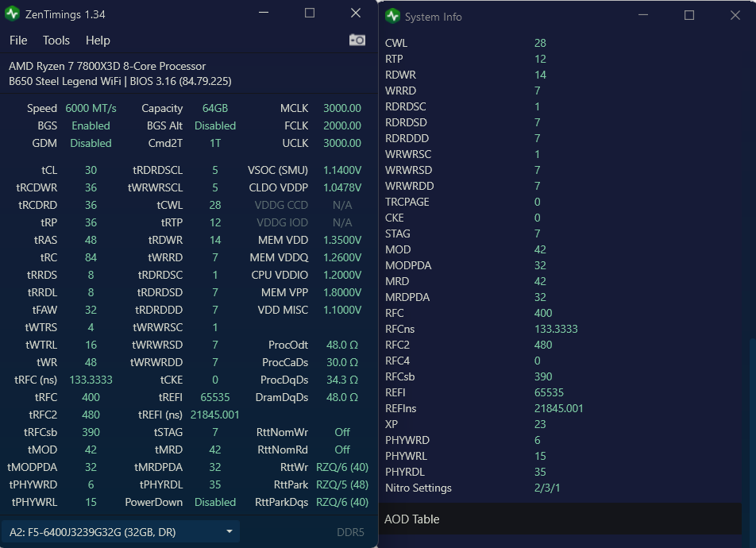Select the RFCsb value 390 in System Info
This screenshot has width=756, height=548.
click(543, 376)
